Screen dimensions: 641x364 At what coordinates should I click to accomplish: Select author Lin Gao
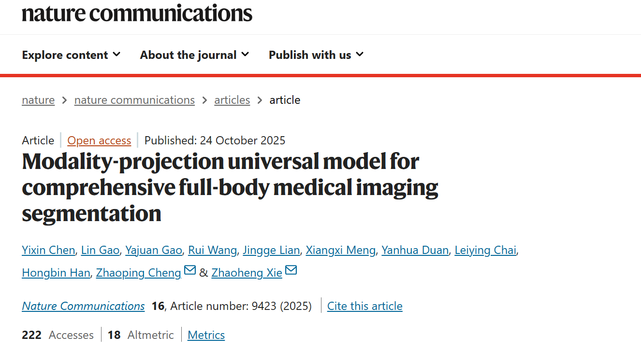tap(100, 250)
